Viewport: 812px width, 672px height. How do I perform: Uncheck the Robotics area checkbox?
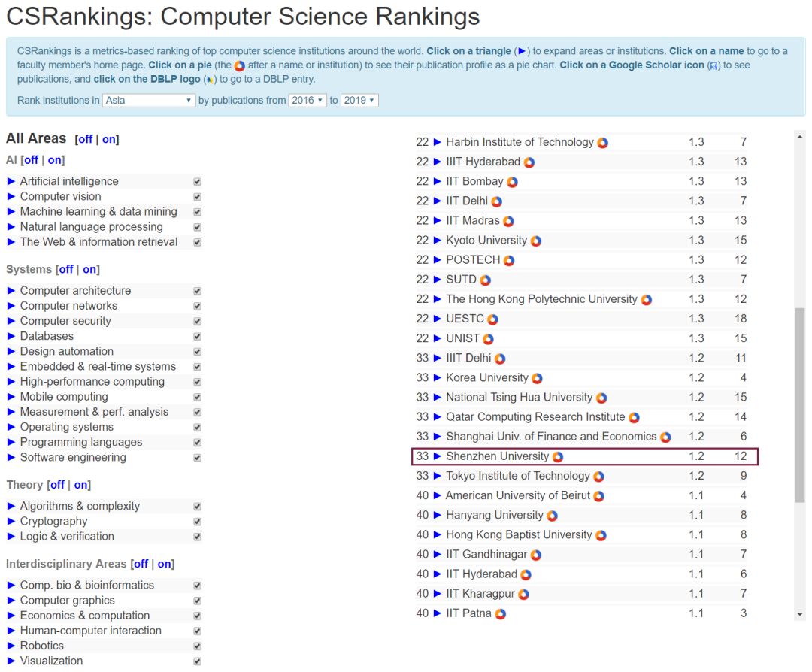[x=197, y=646]
